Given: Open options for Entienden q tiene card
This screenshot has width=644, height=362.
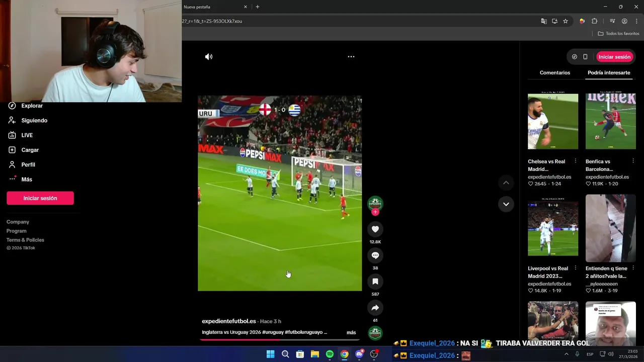Looking at the screenshot, I should [633, 268].
